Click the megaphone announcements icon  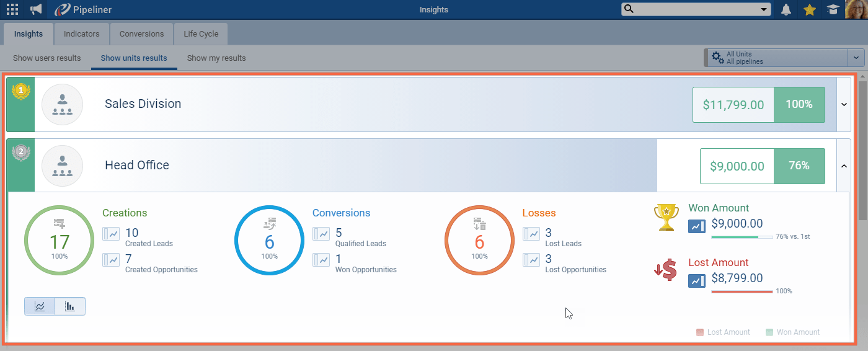pyautogui.click(x=36, y=9)
